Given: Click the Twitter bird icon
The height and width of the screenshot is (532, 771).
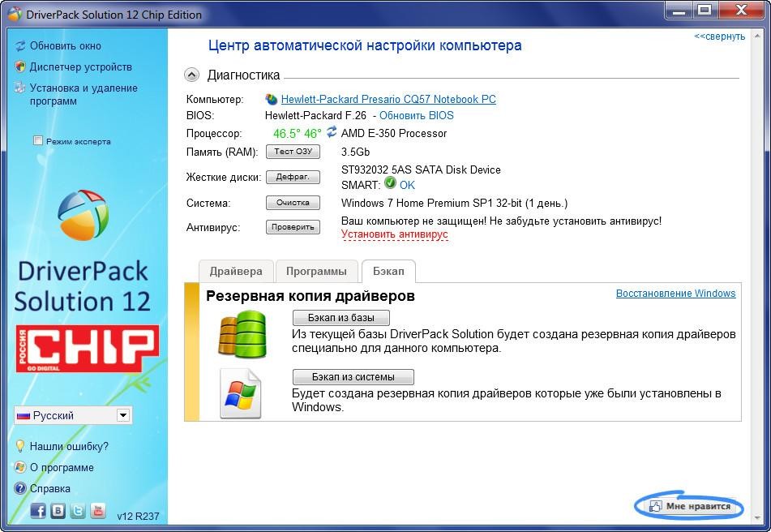Looking at the screenshot, I should pos(78,511).
